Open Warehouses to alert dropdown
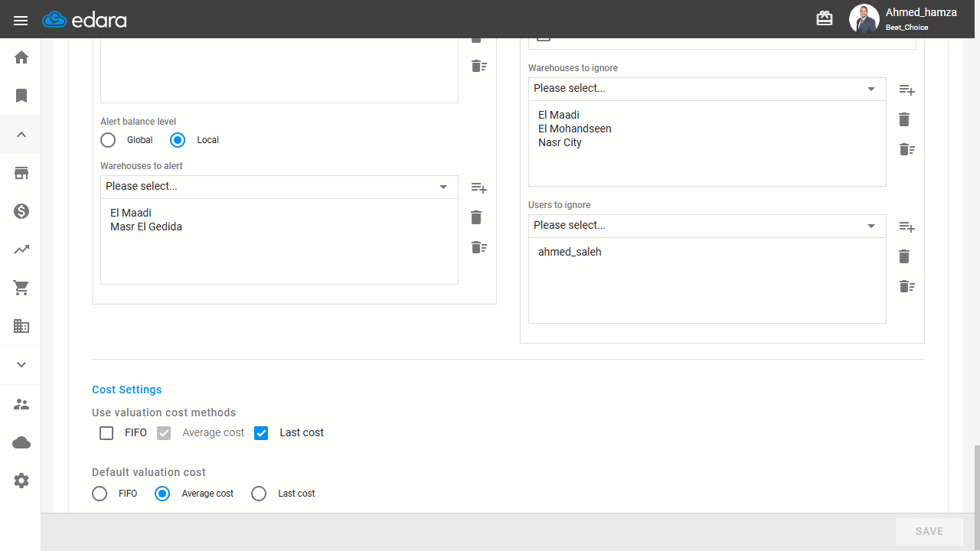 coord(279,187)
